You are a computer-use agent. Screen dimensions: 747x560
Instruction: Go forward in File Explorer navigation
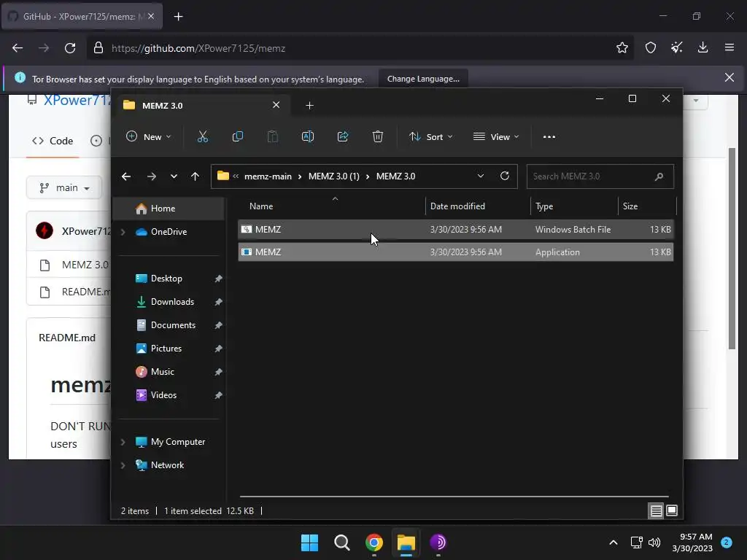point(152,176)
